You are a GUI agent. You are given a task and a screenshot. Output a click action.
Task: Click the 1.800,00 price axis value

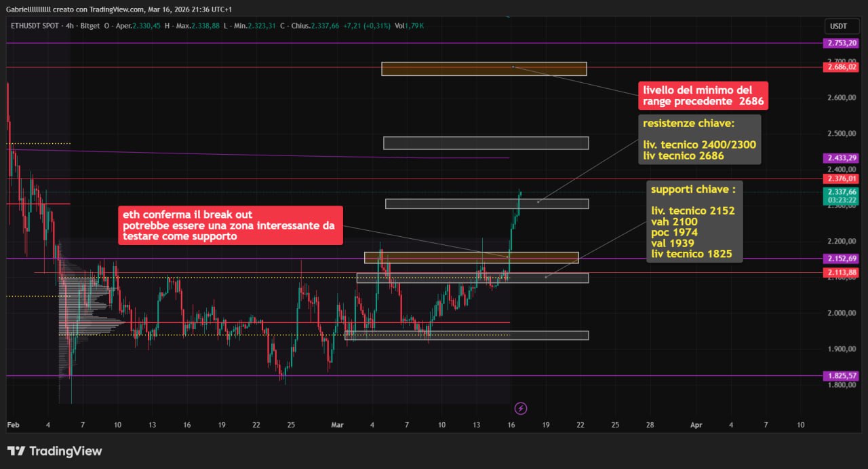[x=841, y=385]
